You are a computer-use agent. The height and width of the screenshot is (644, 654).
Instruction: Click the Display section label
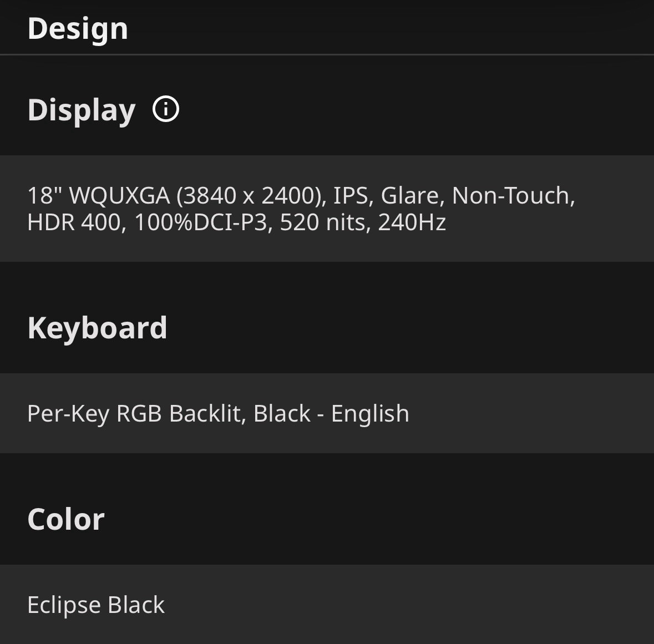82,111
